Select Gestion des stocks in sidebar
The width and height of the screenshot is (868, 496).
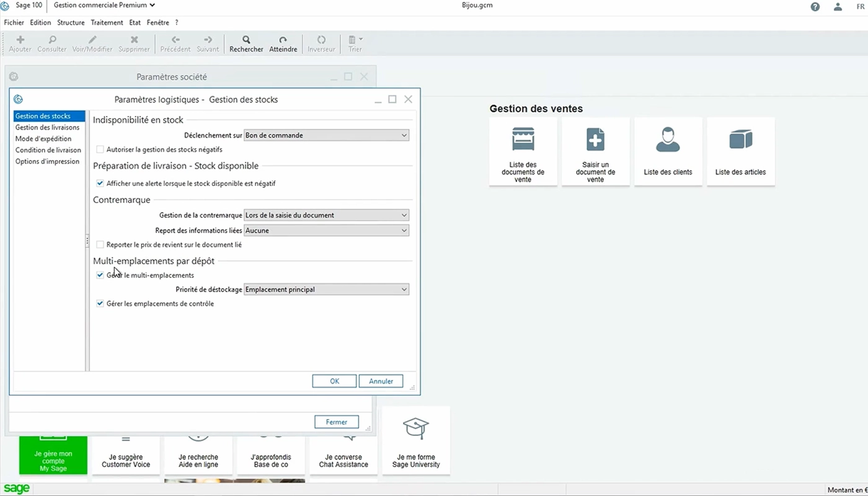(49, 116)
